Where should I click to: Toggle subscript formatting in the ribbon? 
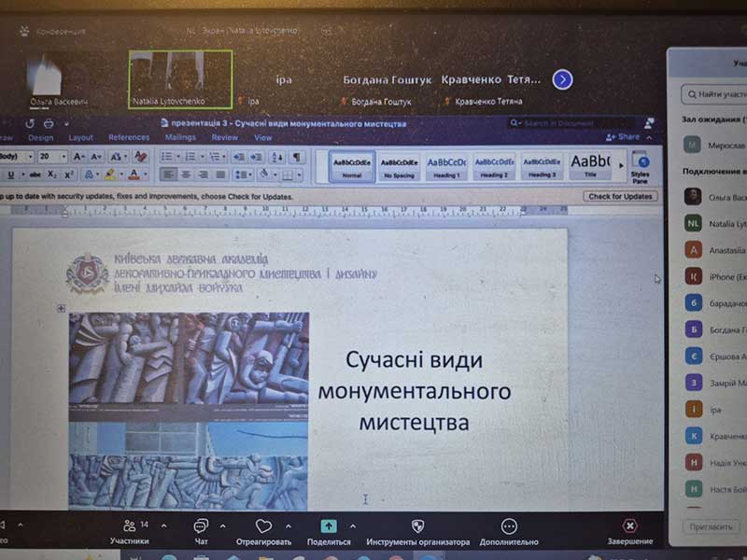(52, 175)
